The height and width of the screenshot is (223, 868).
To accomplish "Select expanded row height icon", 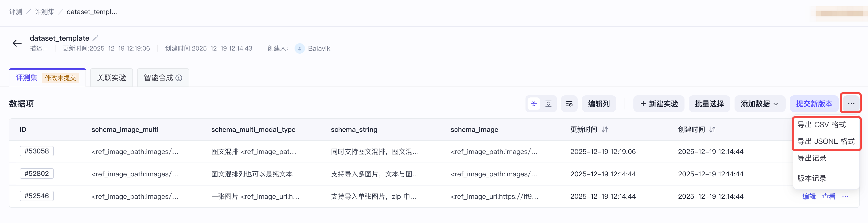I will [x=548, y=104].
